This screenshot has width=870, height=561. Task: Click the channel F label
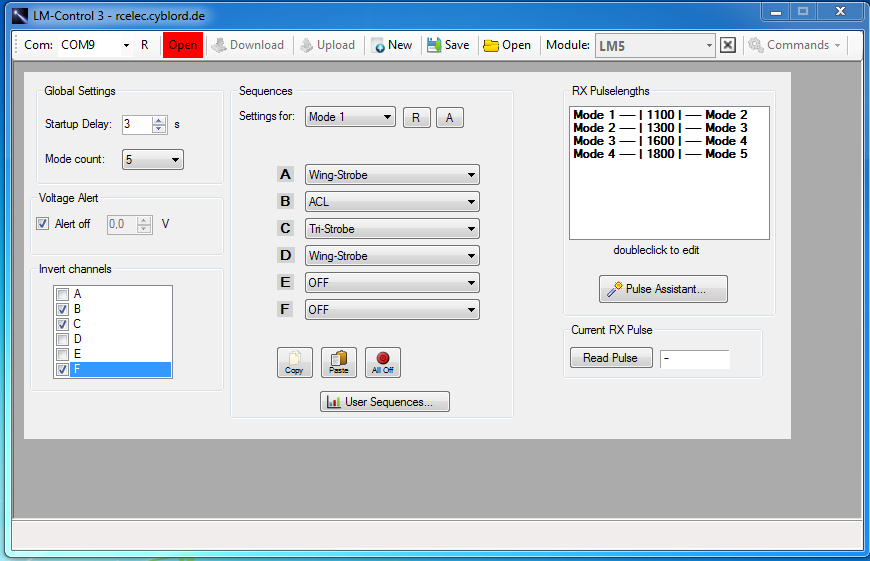click(285, 309)
